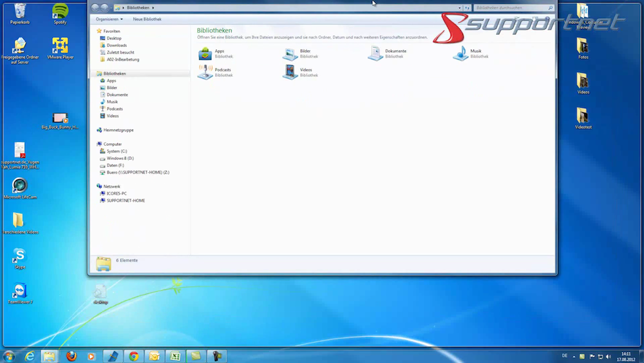Click the Explorer back navigation button
This screenshot has height=363, width=644.
point(95,8)
